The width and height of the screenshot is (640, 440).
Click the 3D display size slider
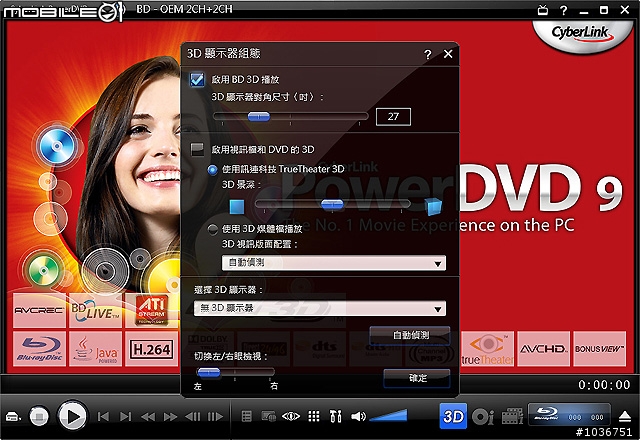click(x=291, y=117)
